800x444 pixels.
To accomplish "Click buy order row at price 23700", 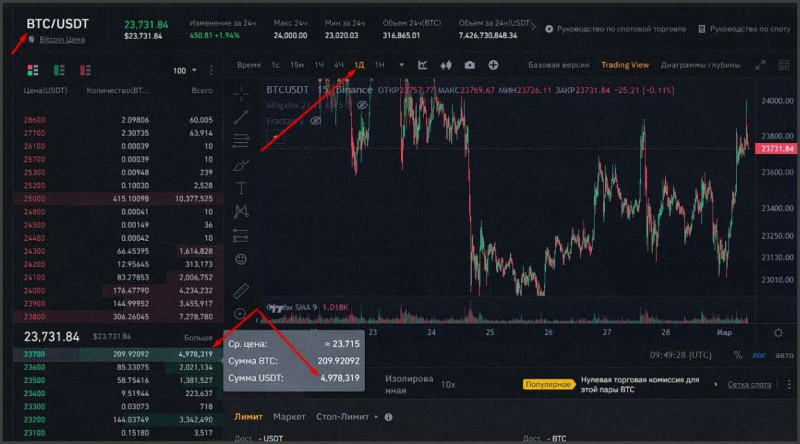I will [x=118, y=354].
